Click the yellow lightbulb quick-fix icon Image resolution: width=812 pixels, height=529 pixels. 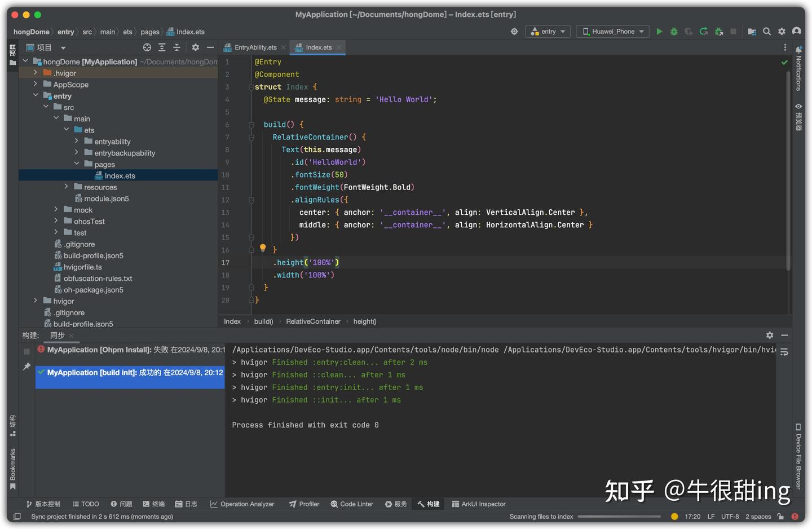pyautogui.click(x=263, y=248)
